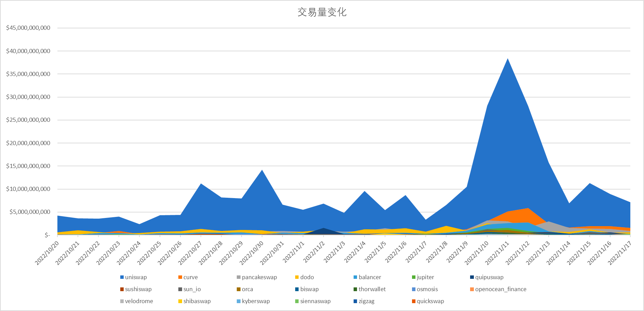This screenshot has height=311, width=644.
Task: Select the sun_io legend entry
Action: coord(190,289)
